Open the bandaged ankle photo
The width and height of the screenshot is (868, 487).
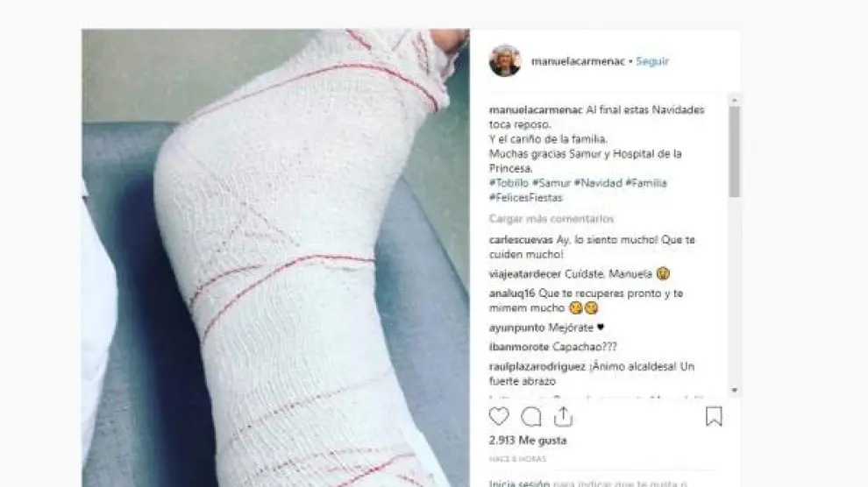click(x=275, y=258)
